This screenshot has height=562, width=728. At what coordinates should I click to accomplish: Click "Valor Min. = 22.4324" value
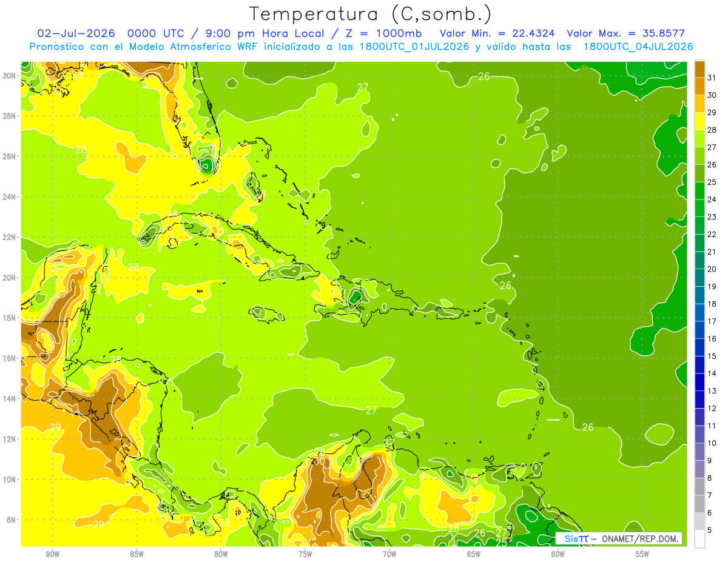[497, 33]
